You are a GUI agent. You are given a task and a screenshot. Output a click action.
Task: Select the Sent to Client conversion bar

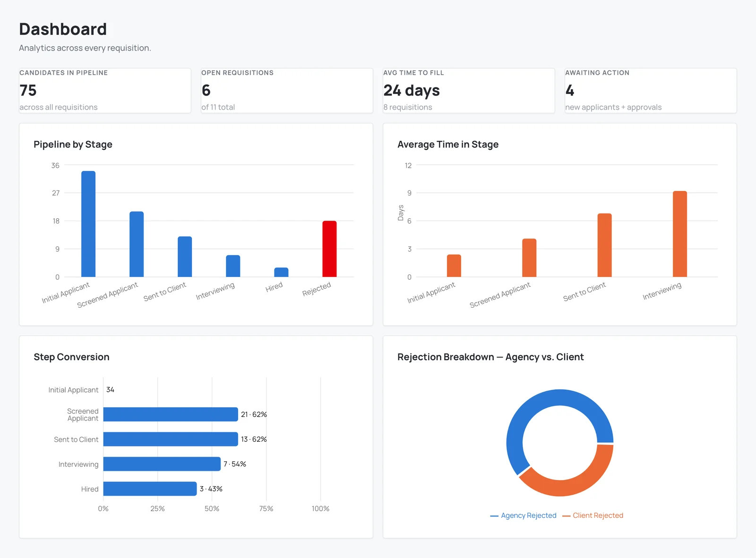171,439
